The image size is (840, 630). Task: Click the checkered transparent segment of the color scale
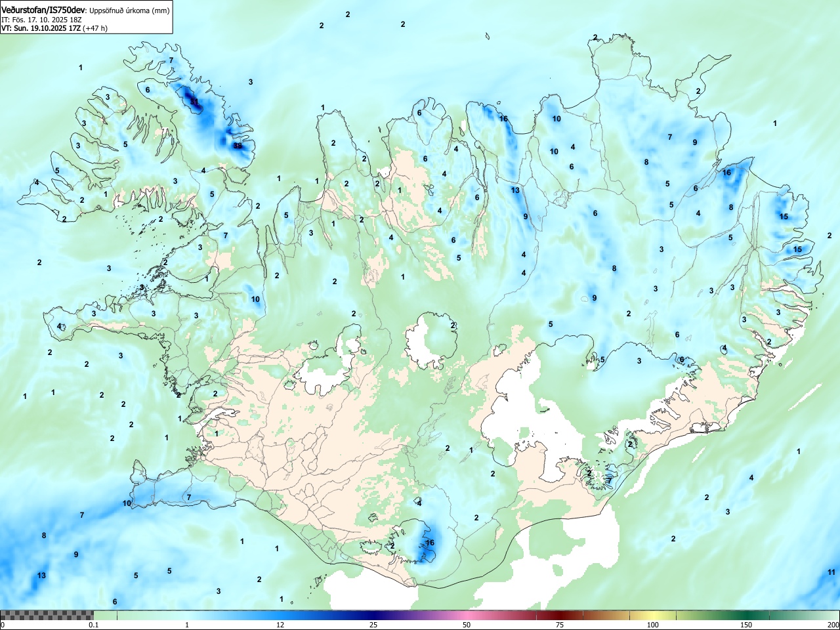pos(47,615)
